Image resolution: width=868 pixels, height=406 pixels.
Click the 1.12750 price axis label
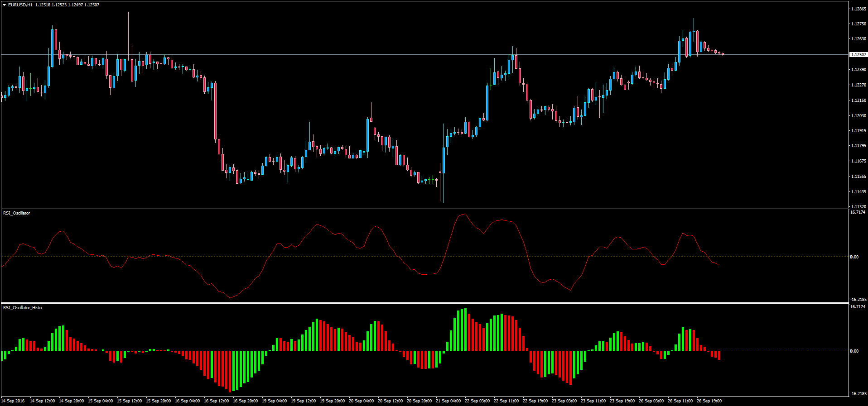tap(858, 24)
